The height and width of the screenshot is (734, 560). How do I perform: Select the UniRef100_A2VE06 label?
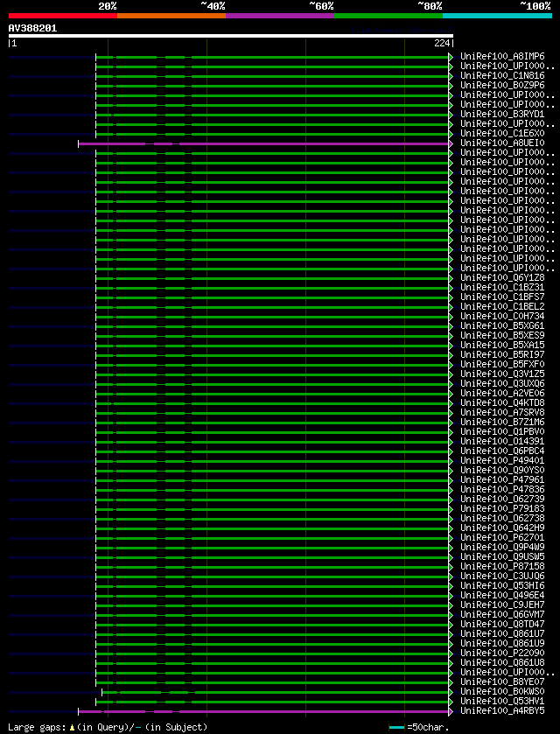[x=502, y=394]
